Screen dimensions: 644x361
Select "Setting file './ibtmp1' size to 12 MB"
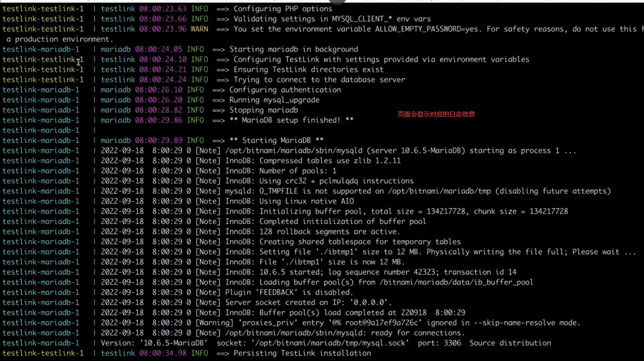click(x=341, y=252)
